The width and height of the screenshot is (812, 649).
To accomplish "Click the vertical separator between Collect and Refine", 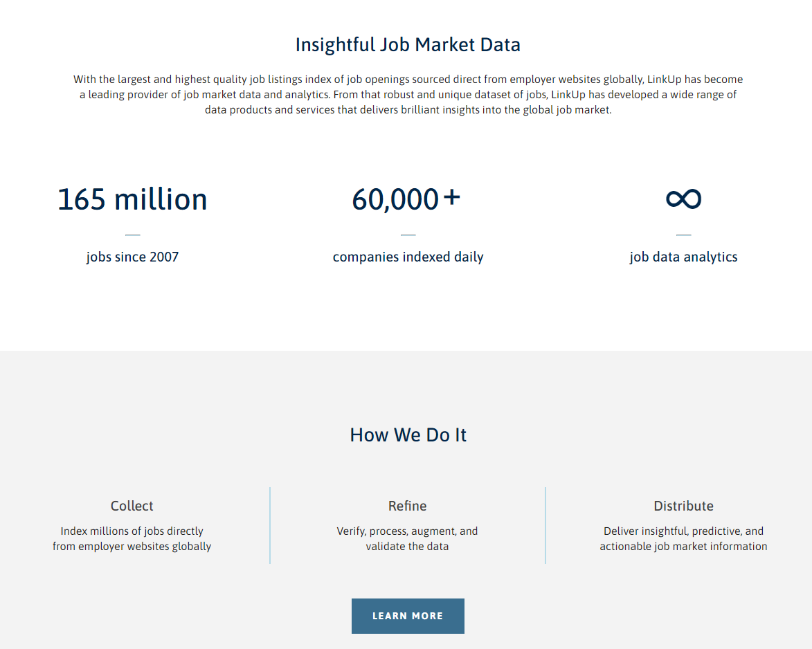I will coord(270,525).
